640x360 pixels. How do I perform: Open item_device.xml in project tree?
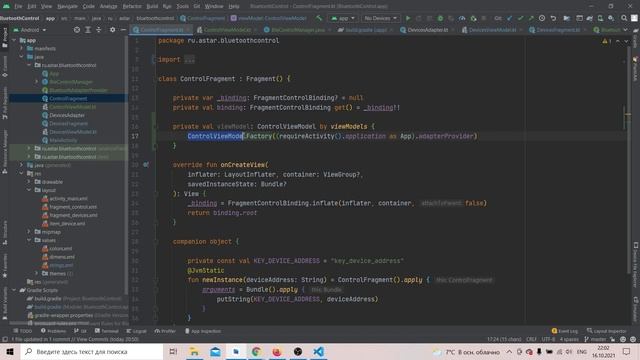click(67, 224)
